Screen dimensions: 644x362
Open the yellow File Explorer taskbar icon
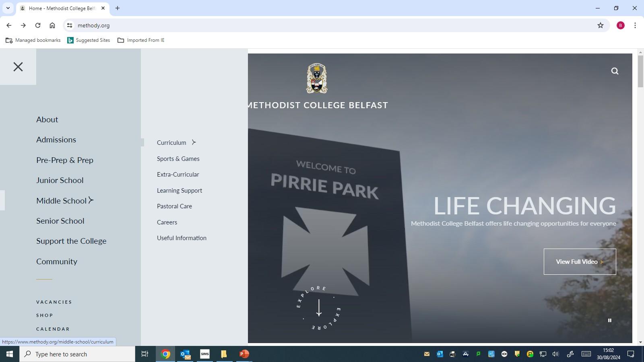pos(224,354)
